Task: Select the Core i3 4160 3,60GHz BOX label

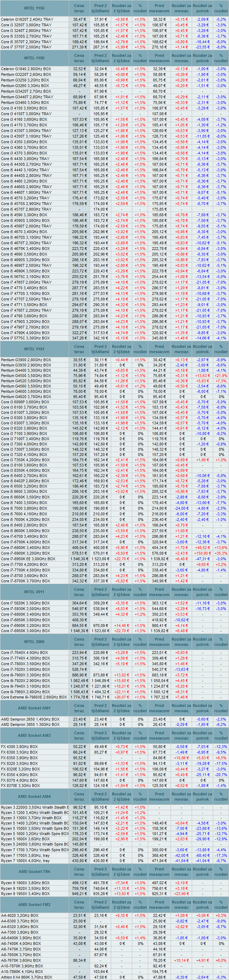Action: tap(24, 119)
